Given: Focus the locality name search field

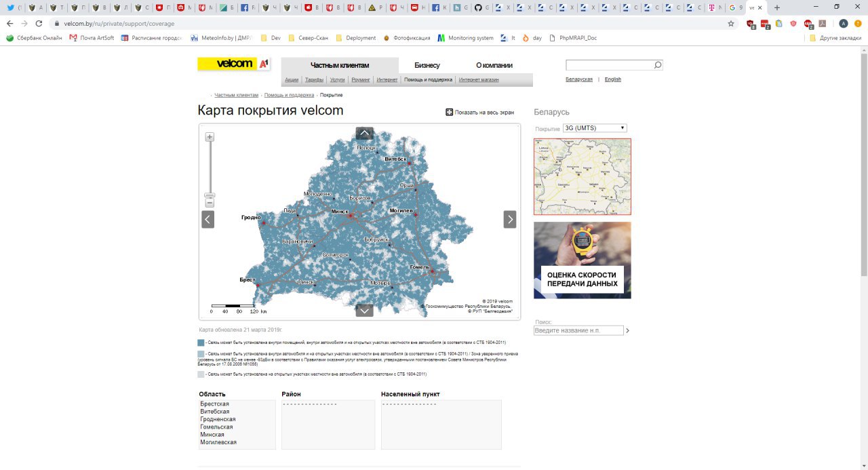Looking at the screenshot, I should (x=578, y=330).
